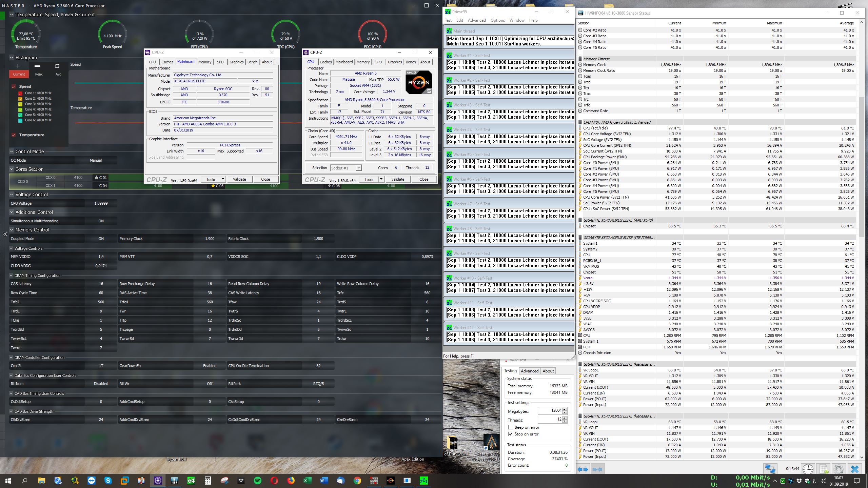Click the histogram minus zoom-out icon

(x=38, y=66)
